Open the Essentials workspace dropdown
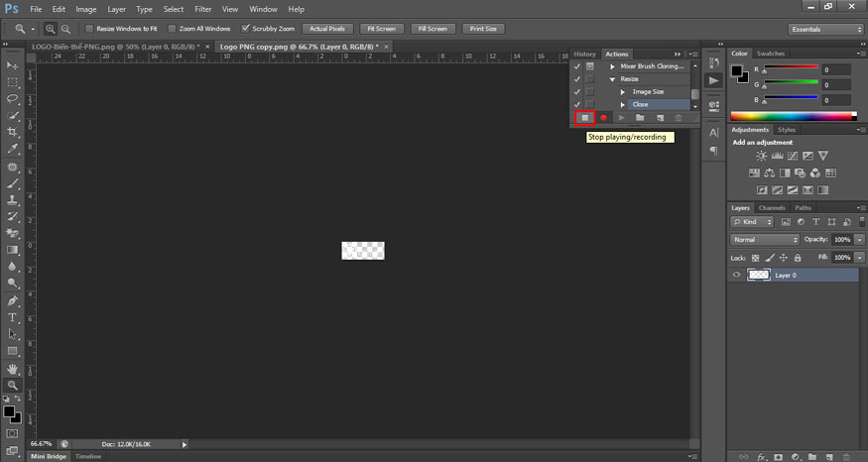868x462 pixels. pyautogui.click(x=825, y=30)
